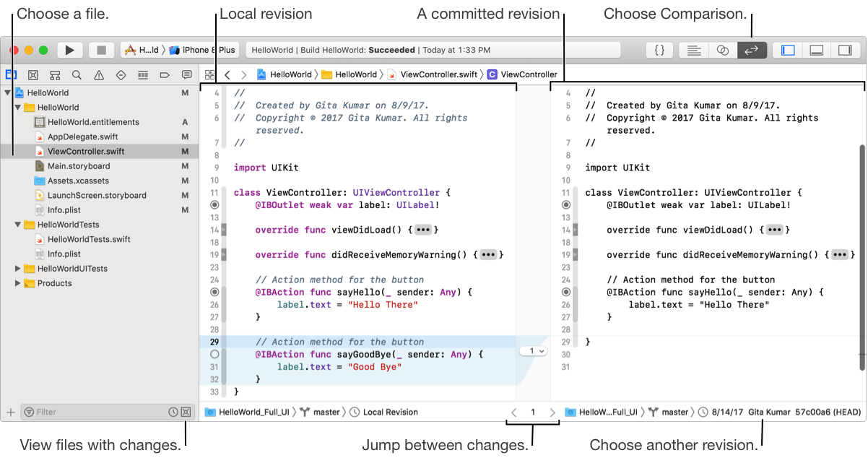Screen dimensions: 868x458
Task: Open the change 1 action dropdown between editors
Action: click(x=533, y=351)
